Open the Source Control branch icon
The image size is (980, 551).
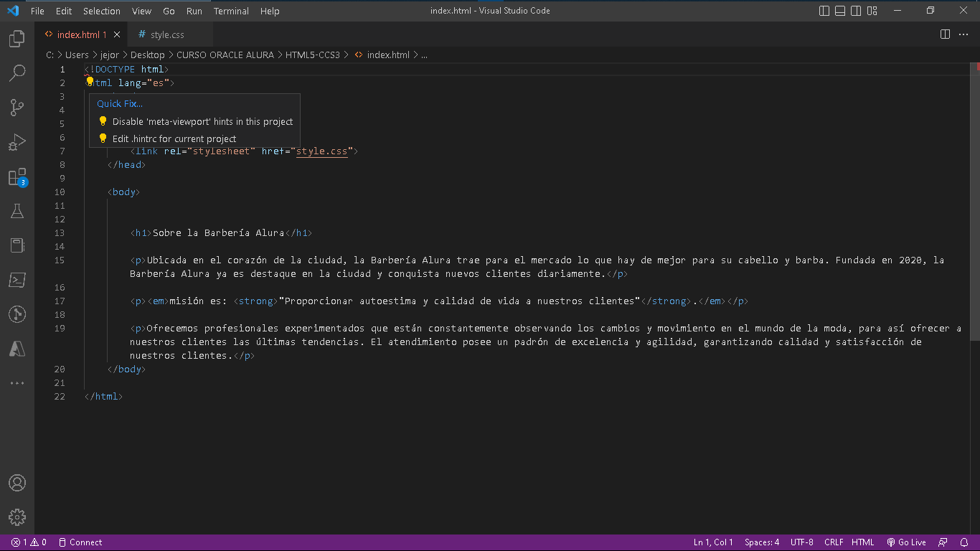[x=17, y=108]
